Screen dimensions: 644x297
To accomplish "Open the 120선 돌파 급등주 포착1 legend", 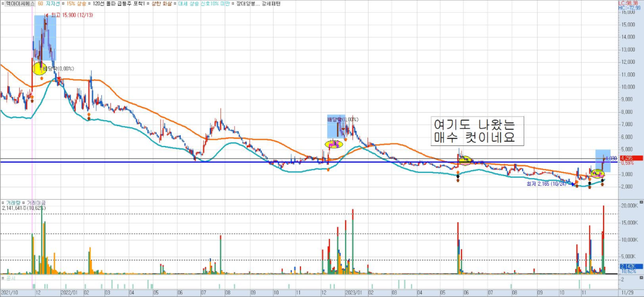I will pyautogui.click(x=118, y=4).
